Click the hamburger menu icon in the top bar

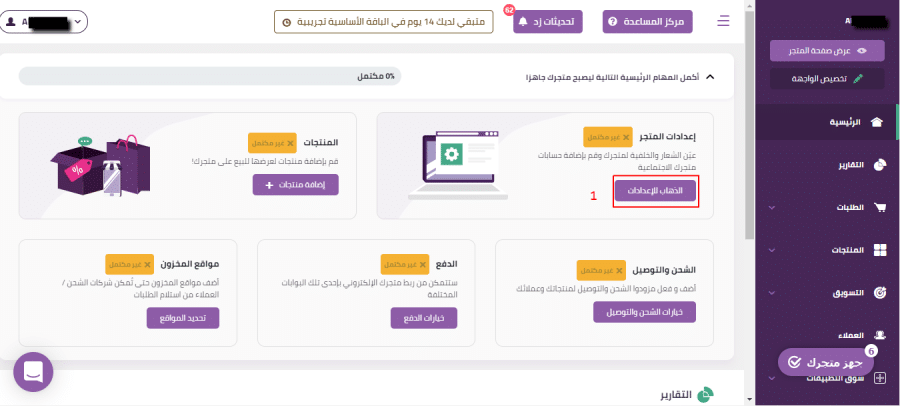pyautogui.click(x=723, y=21)
